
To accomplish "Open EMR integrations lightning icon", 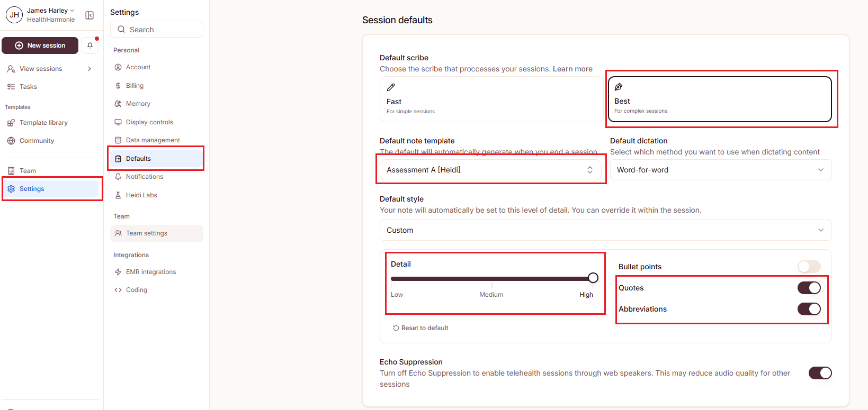I will tap(118, 272).
